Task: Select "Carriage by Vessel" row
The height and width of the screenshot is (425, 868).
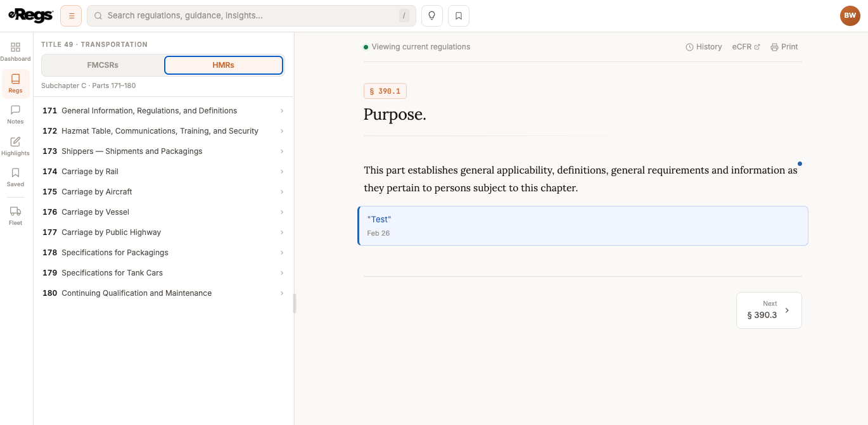Action: pos(163,212)
